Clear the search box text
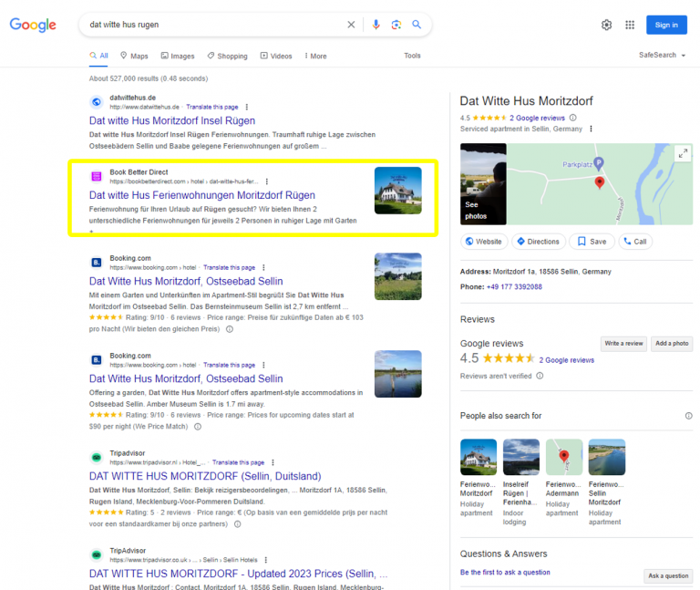Screen dimensions: 700x590 pos(351,25)
